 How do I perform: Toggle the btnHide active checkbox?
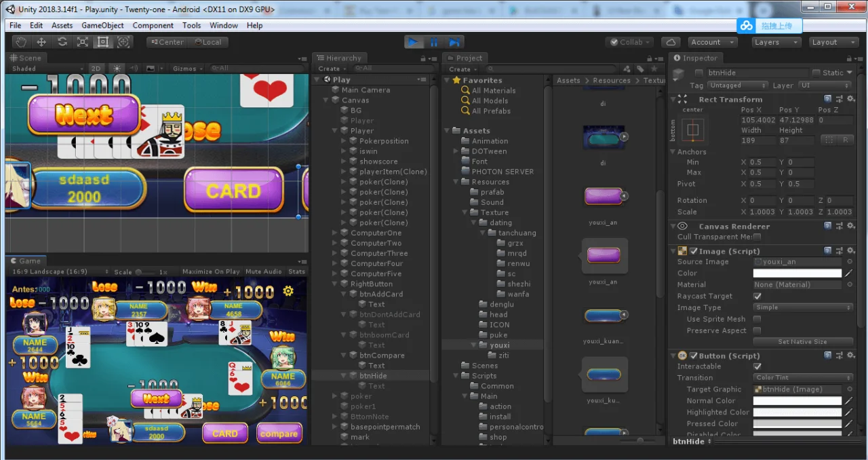tap(698, 73)
